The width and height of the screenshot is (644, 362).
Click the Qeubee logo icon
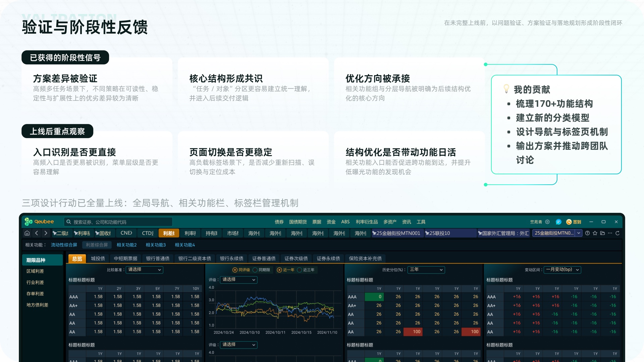coord(29,222)
